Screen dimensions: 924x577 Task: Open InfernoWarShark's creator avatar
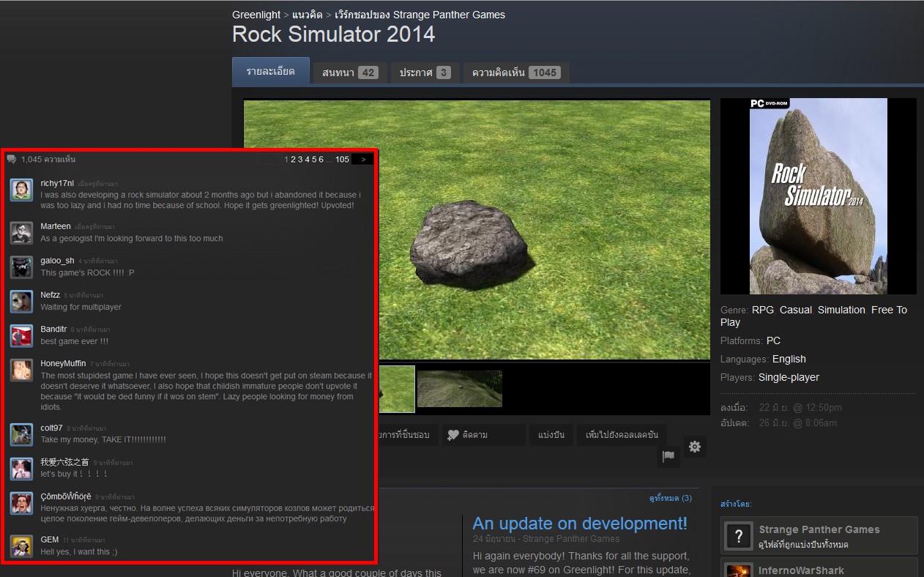739,570
